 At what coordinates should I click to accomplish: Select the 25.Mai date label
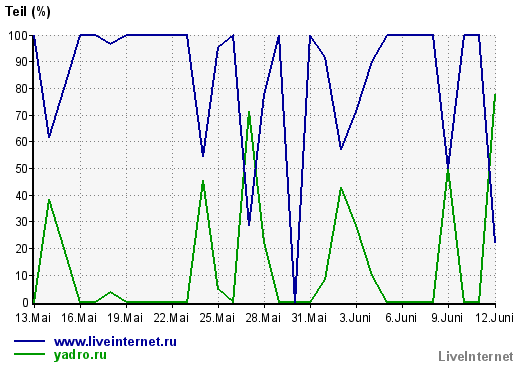click(217, 318)
